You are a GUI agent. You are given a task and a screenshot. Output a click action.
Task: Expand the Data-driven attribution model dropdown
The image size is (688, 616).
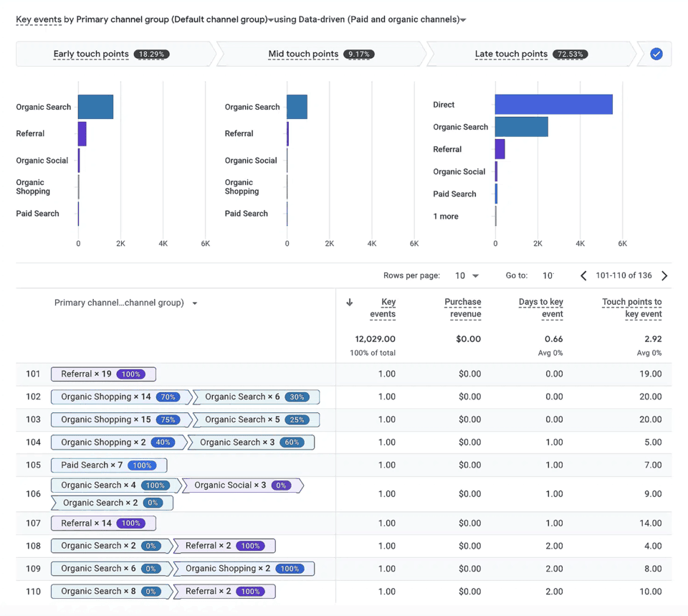tap(463, 20)
